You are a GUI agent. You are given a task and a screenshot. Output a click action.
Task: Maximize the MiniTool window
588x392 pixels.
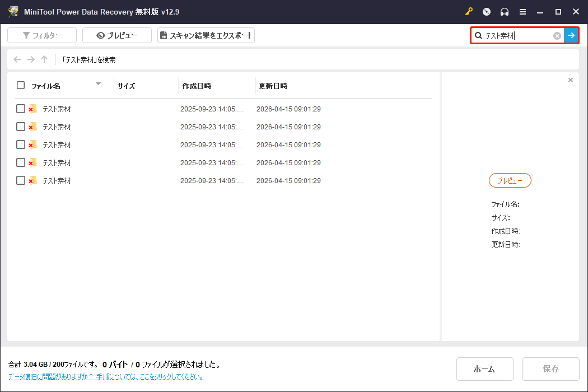(x=558, y=12)
